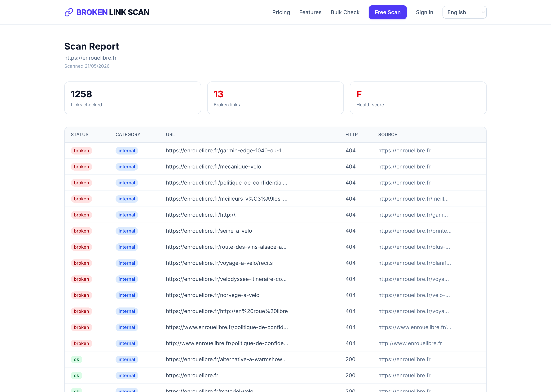
Task: Open source link for voyage-a-velo/recits row
Action: (414, 263)
